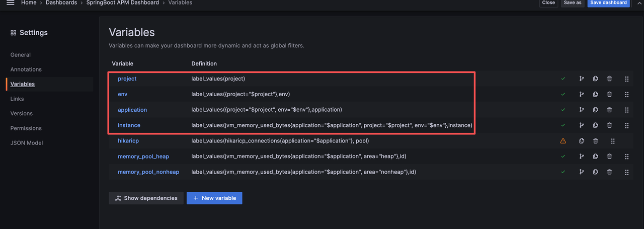Click the hikaricp warning triangle icon
The height and width of the screenshot is (229, 644).
[563, 141]
